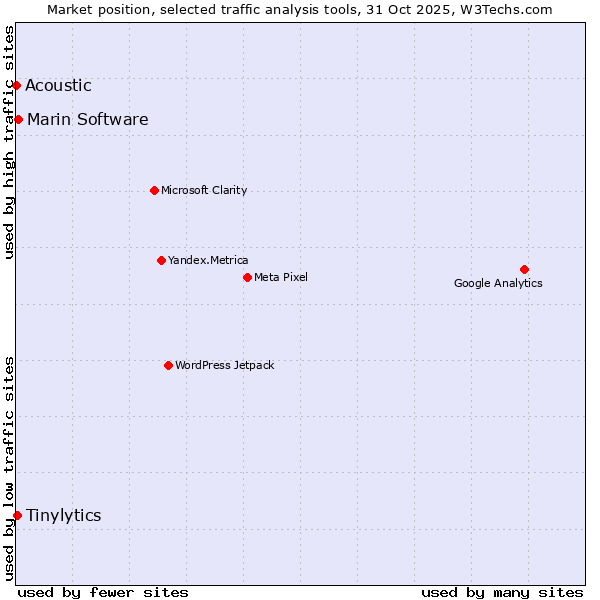Select the Tinylytics red marker
The width and height of the screenshot is (600, 600).
(17, 515)
